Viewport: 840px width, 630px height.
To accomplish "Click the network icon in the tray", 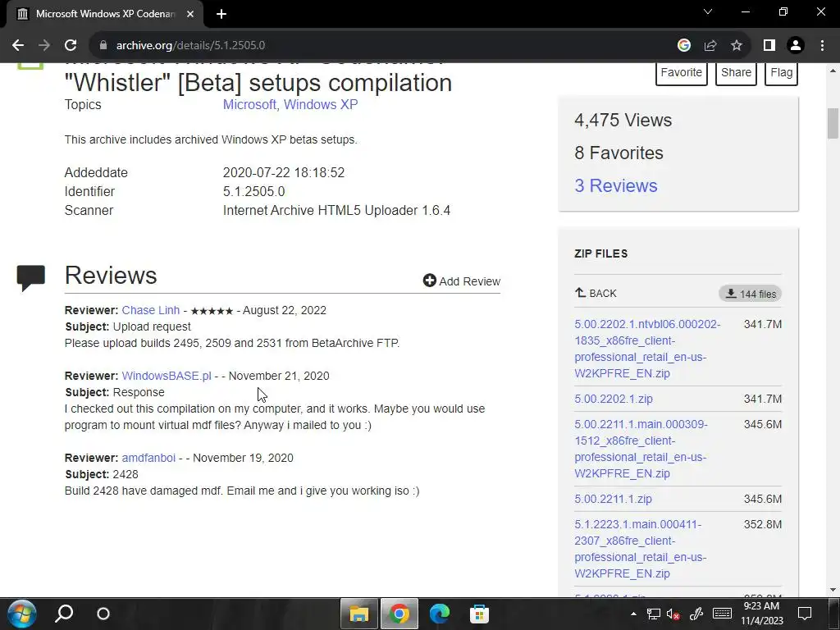I will point(654,614).
